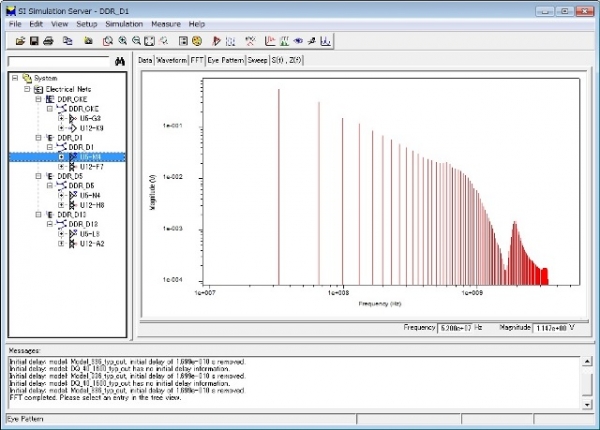Click the Open file folder icon
Image resolution: width=600 pixels, height=430 pixels.
(21, 41)
